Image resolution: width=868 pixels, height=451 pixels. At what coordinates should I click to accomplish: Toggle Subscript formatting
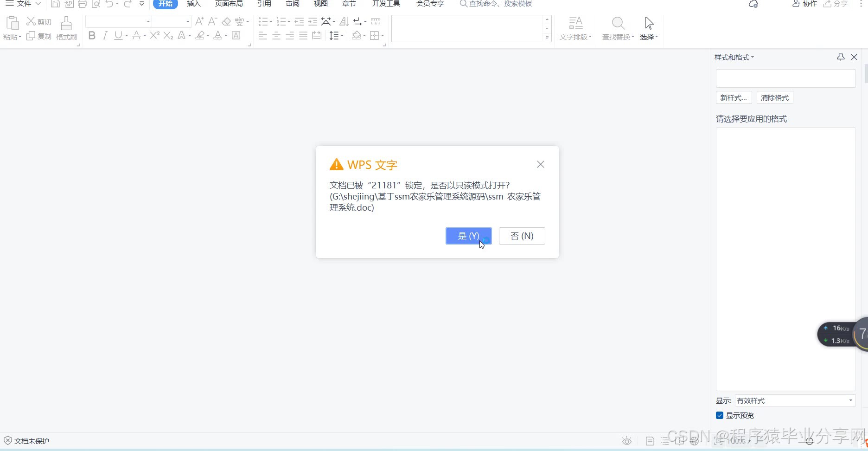pyautogui.click(x=168, y=36)
